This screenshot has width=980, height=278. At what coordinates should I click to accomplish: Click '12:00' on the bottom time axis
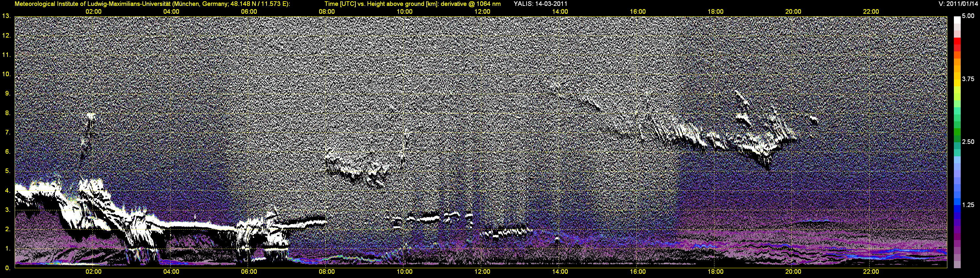point(482,272)
